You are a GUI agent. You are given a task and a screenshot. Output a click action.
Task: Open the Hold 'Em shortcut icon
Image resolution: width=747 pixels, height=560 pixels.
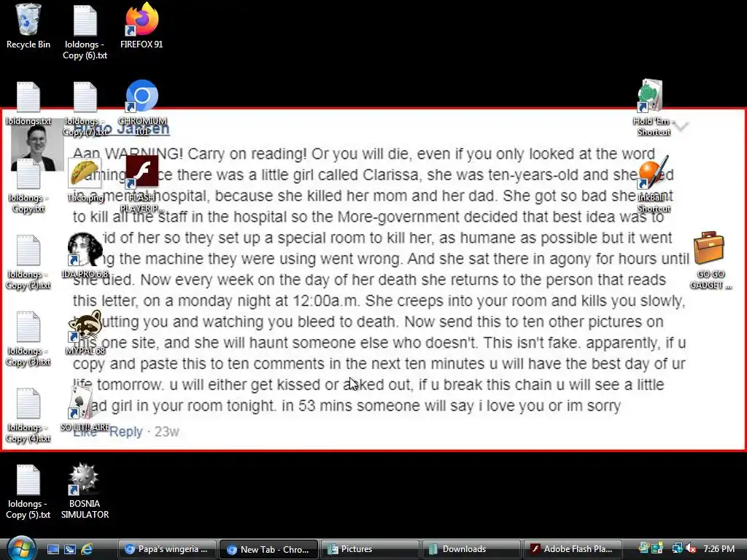tap(653, 108)
